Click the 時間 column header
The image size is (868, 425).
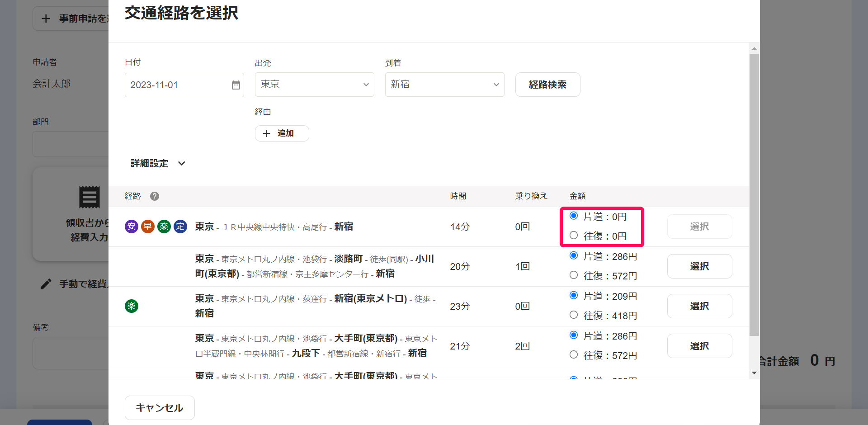pyautogui.click(x=458, y=196)
